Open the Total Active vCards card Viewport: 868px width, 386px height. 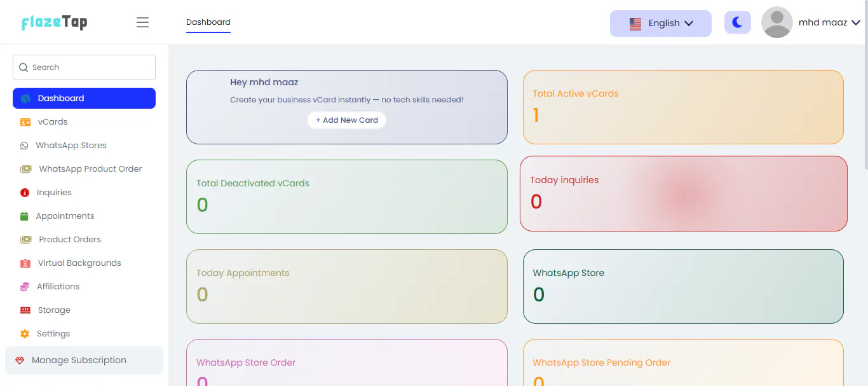click(683, 107)
